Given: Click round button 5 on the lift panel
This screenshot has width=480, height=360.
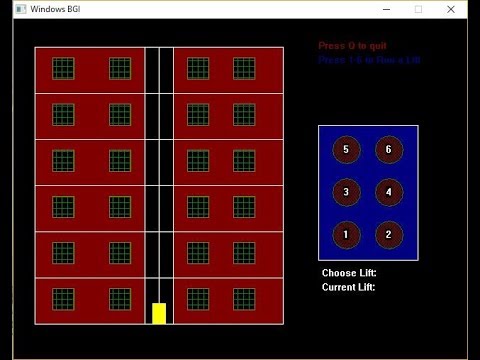Looking at the screenshot, I should 346,149.
